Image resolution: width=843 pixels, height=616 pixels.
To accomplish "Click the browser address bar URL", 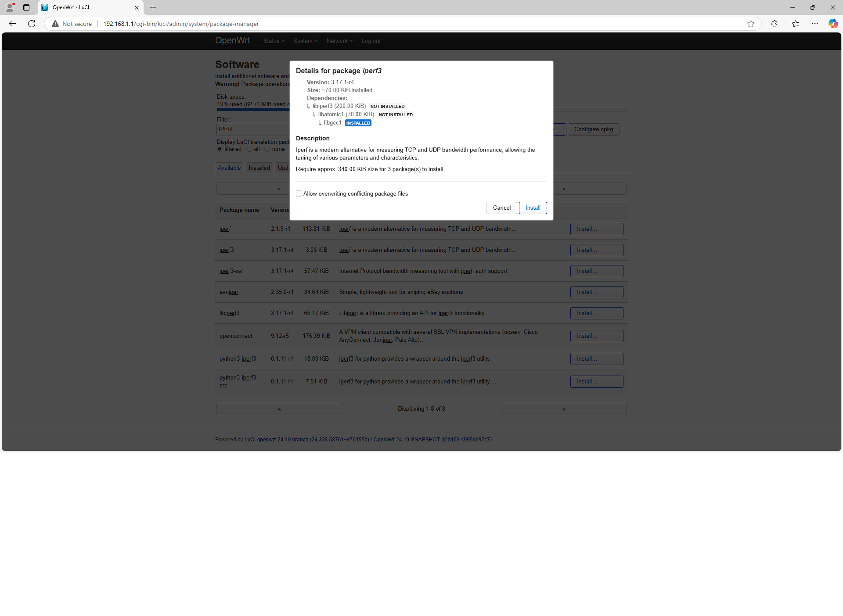I will 181,24.
